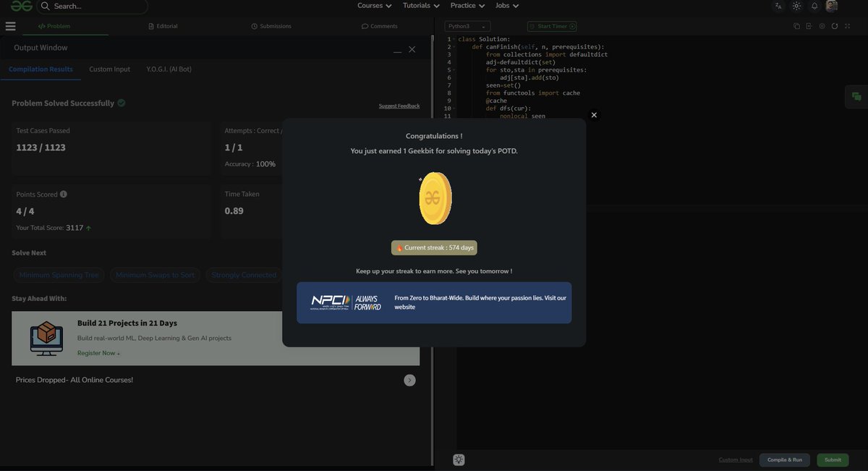Open Minimum Swaps to Sort suggested problem

155,275
